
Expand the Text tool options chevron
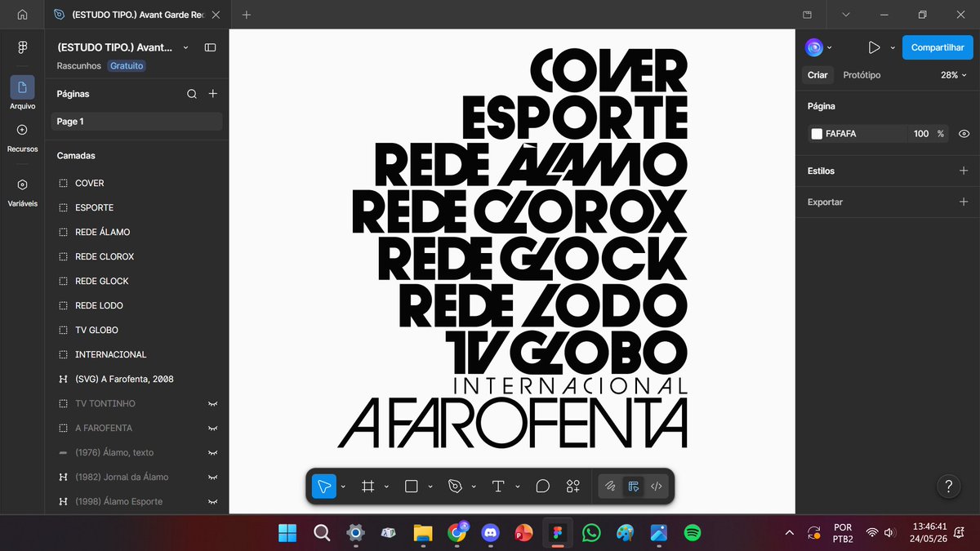[517, 487]
